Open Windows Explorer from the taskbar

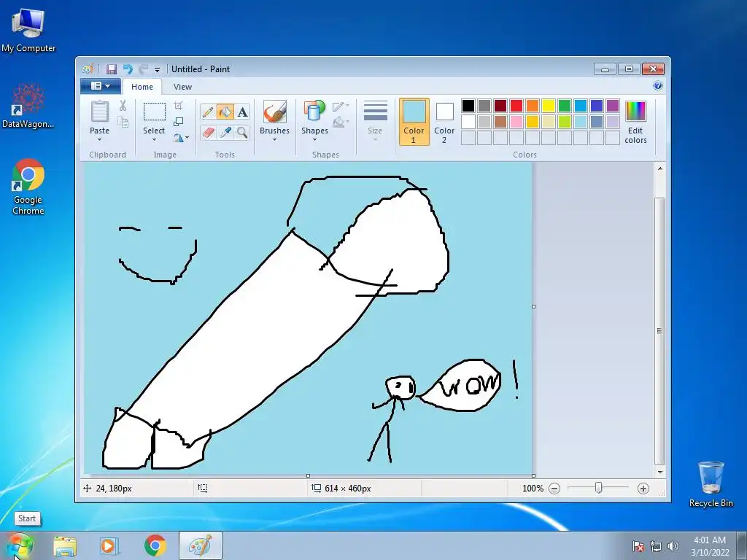pyautogui.click(x=65, y=545)
